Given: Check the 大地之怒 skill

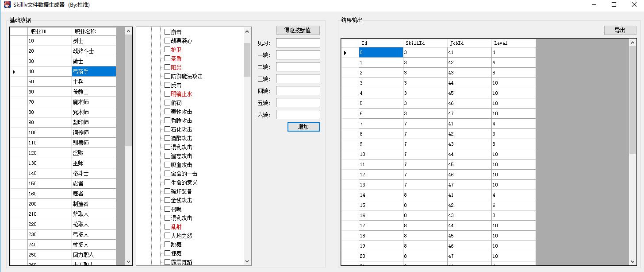Looking at the screenshot, I should click(x=167, y=236).
